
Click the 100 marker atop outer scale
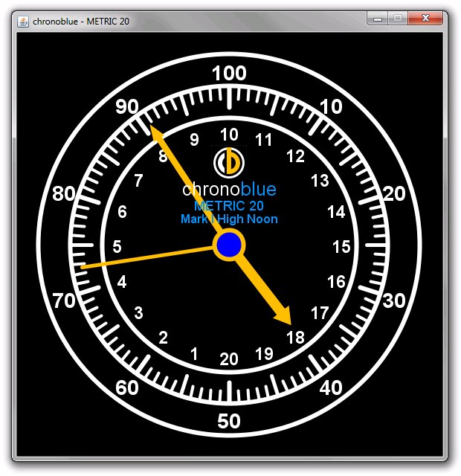point(229,74)
